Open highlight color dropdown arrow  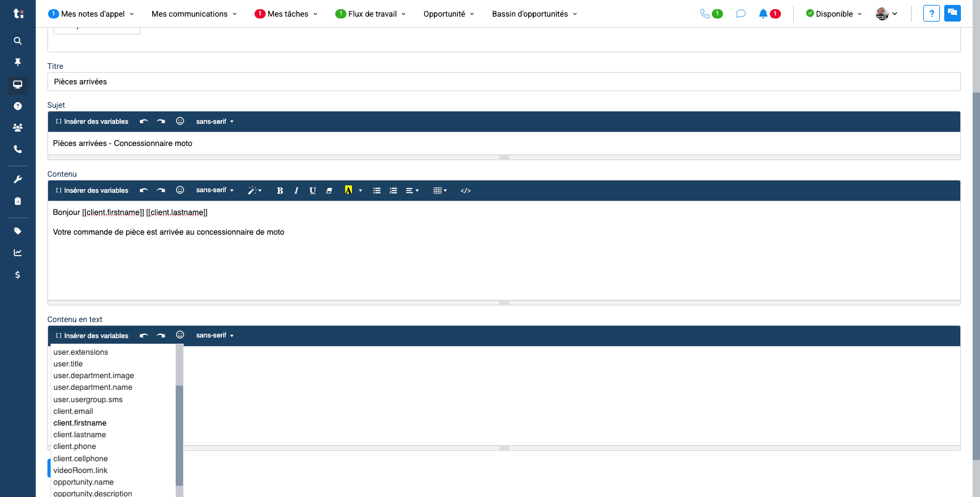(x=361, y=191)
